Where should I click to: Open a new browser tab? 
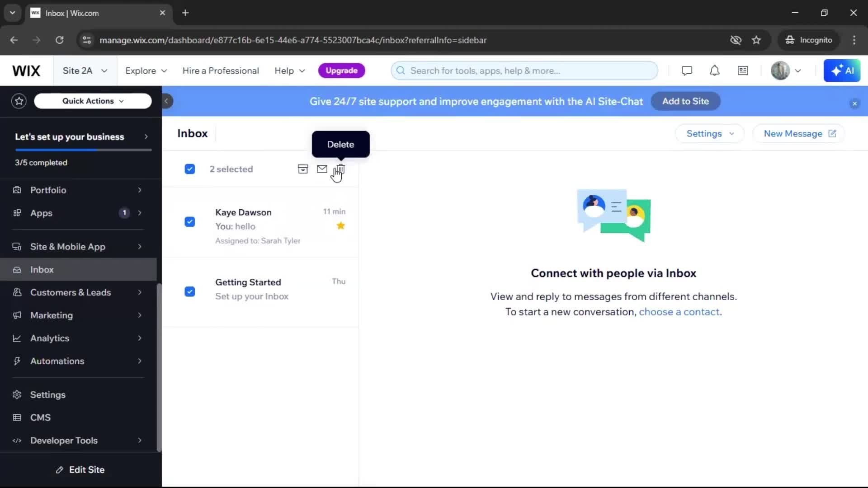185,13
